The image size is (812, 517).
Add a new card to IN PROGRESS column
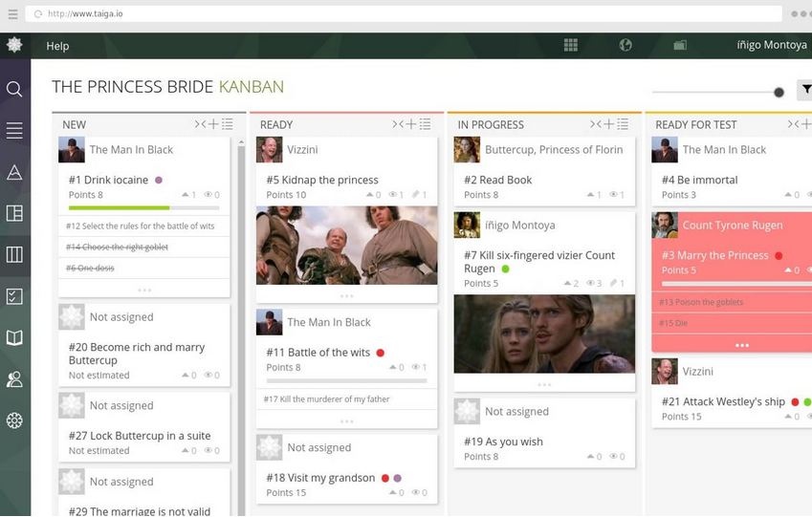point(609,124)
